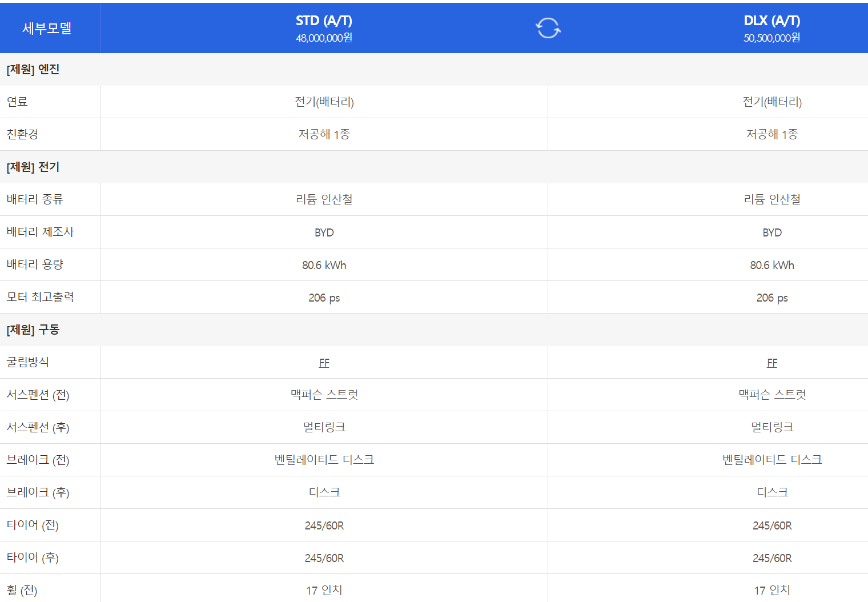Image resolution: width=868 pixels, height=602 pixels.
Task: Click 17 인치 wheel value in DLX column
Action: (x=772, y=590)
